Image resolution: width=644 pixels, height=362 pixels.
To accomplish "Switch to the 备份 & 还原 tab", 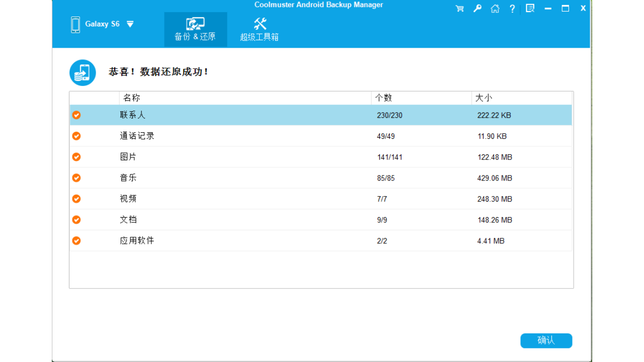I will [195, 28].
